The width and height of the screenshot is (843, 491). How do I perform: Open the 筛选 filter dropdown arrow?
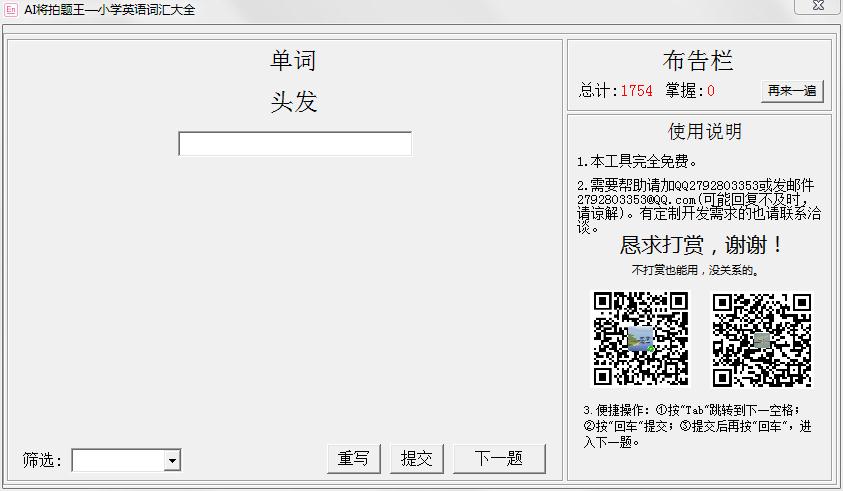click(x=172, y=460)
